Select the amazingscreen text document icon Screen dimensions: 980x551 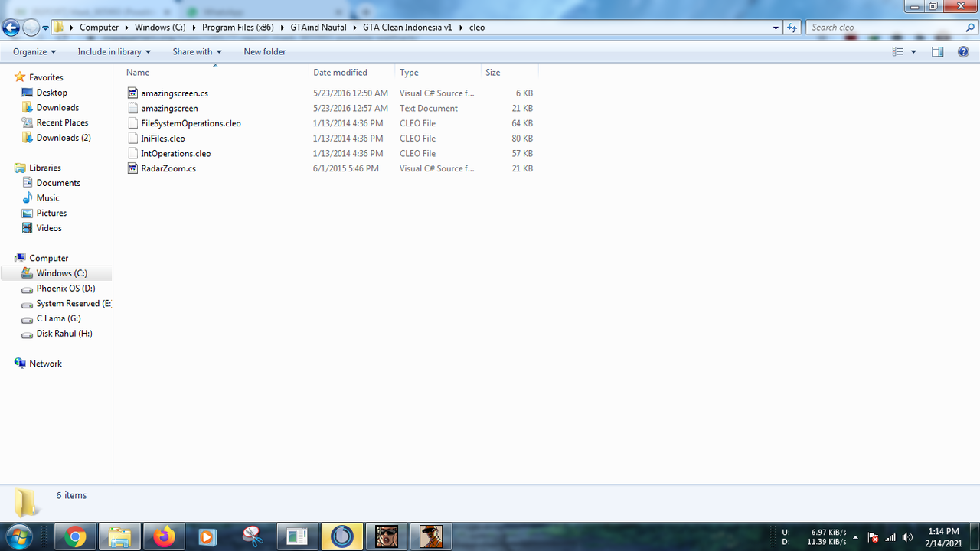point(133,108)
